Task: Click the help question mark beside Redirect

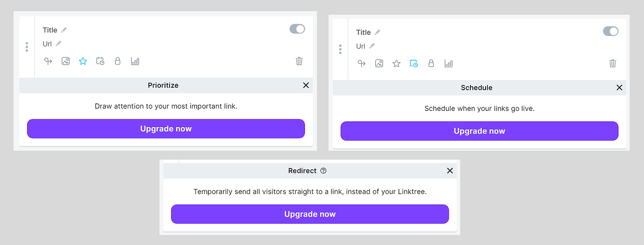Action: [324, 171]
